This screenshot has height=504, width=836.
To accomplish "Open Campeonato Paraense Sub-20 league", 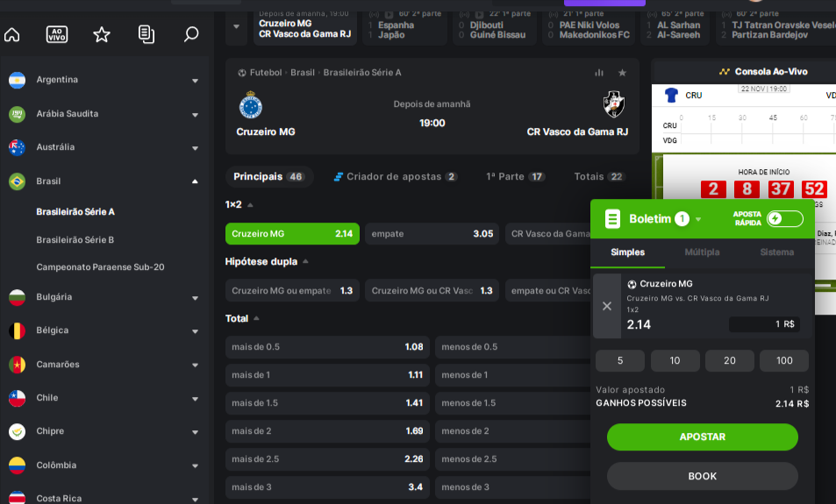I will (x=100, y=267).
